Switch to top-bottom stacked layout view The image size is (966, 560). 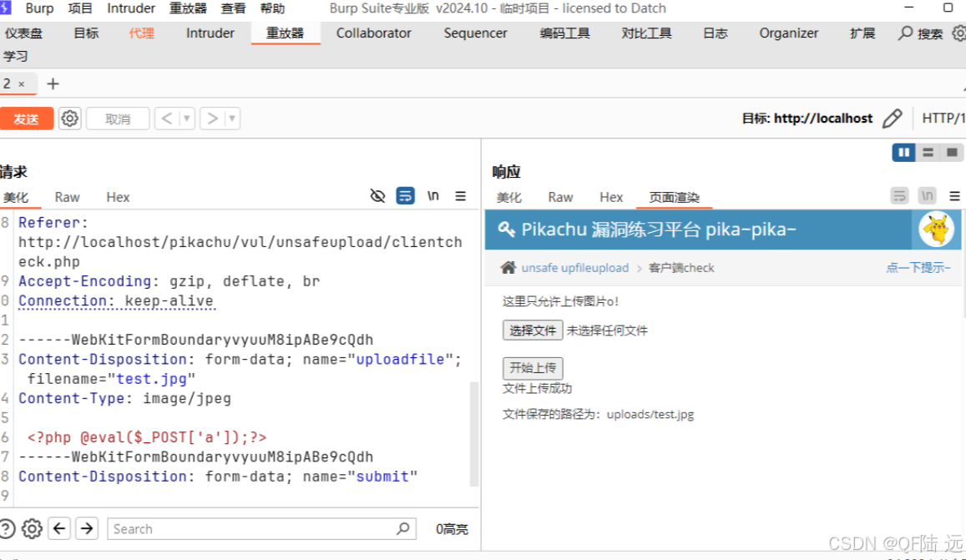(x=928, y=152)
